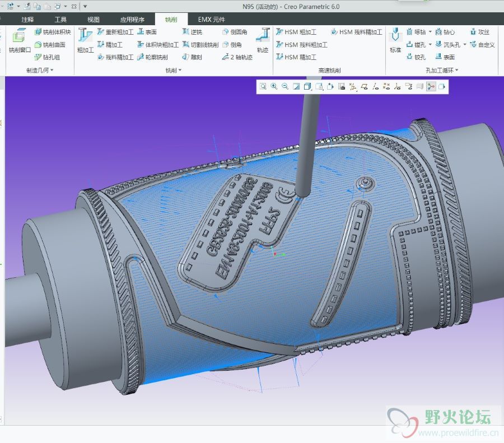
Task: Click the regenerate icon in quick access toolbar
Action: (11, 6)
